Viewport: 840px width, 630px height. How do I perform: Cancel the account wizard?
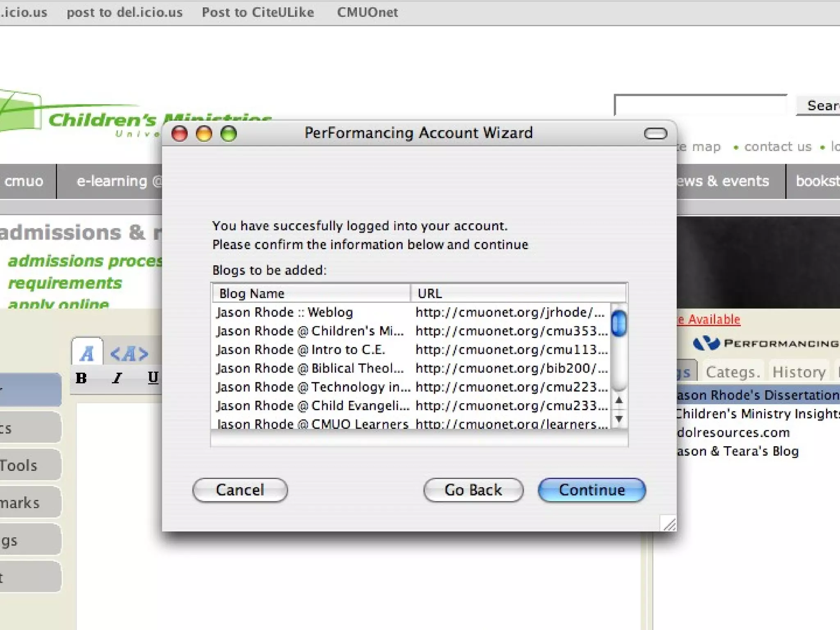(240, 490)
